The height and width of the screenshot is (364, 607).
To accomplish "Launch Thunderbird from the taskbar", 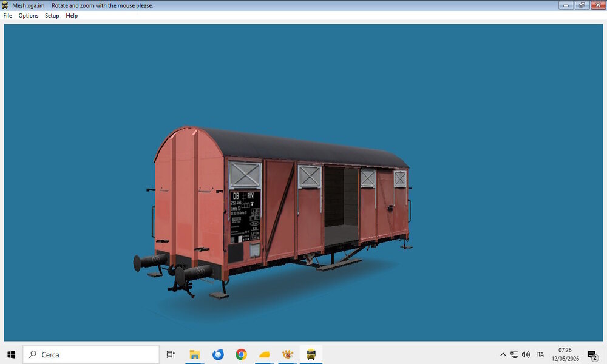I will [218, 354].
